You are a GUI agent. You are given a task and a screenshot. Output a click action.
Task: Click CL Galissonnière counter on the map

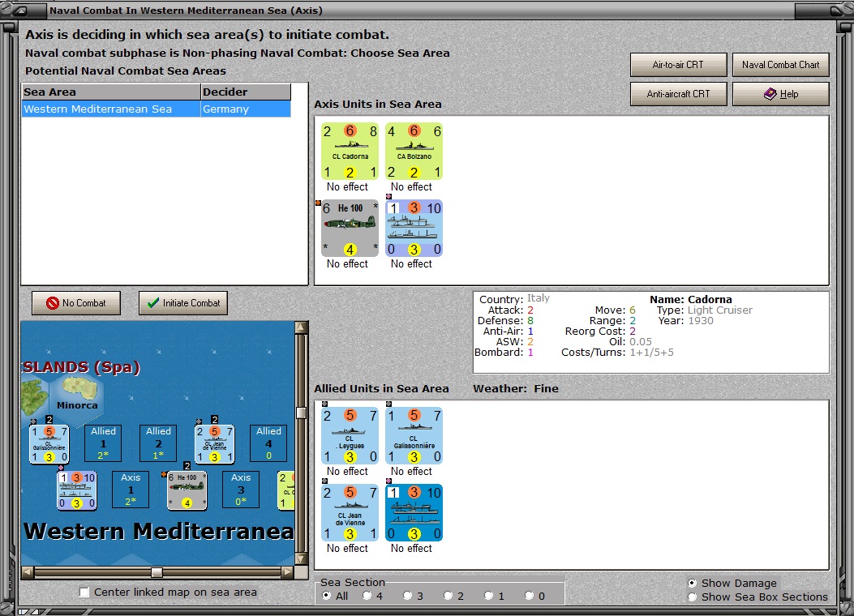[49, 444]
